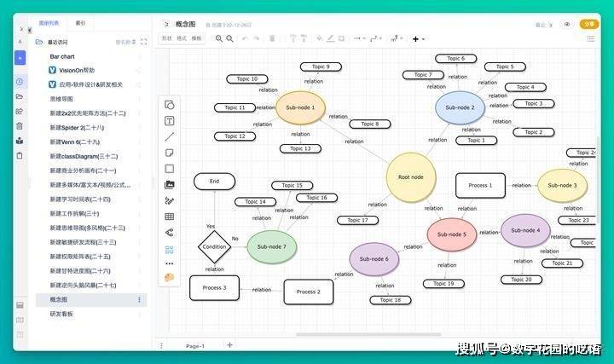614x364 pixels.
Task: Insert a table from the shape palette
Action: (x=169, y=217)
